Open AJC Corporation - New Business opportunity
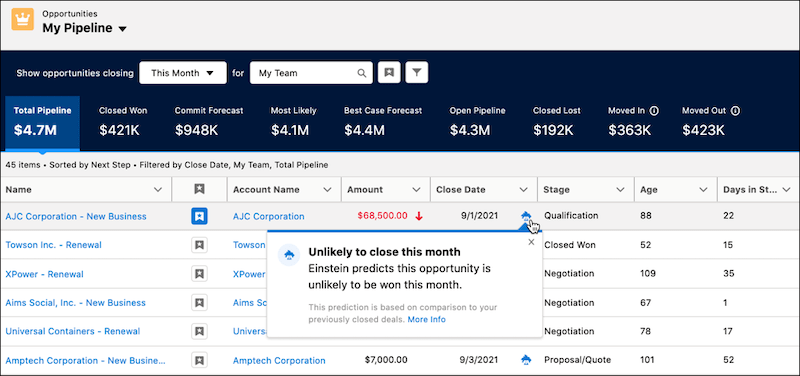 pos(76,216)
